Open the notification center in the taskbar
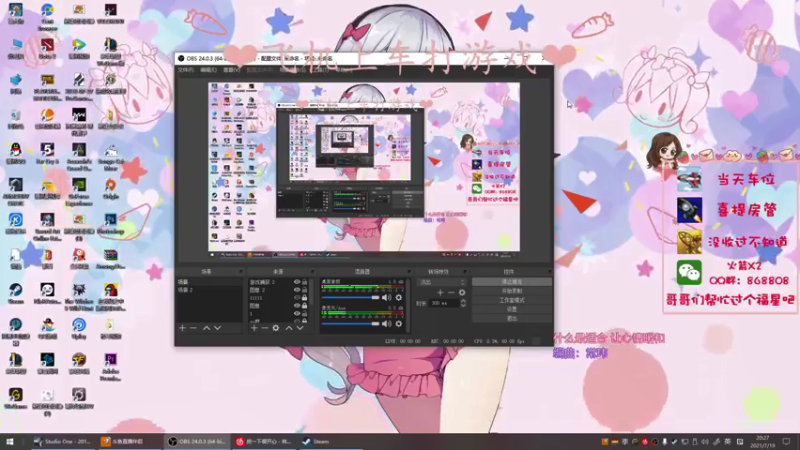The image size is (800, 450). (787, 442)
